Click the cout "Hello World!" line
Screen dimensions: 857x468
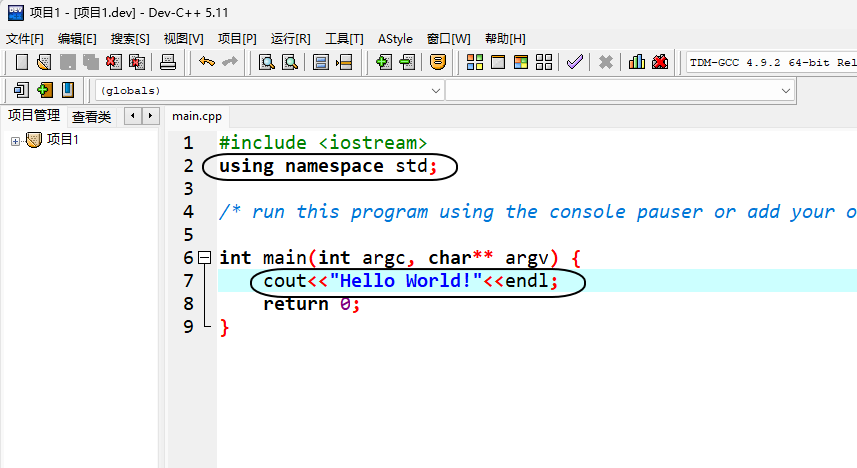coord(411,280)
